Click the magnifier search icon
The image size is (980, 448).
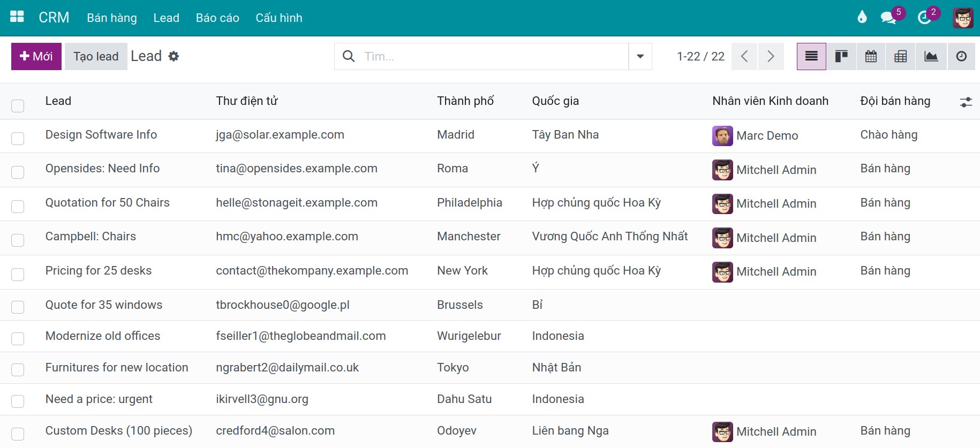[x=349, y=56]
